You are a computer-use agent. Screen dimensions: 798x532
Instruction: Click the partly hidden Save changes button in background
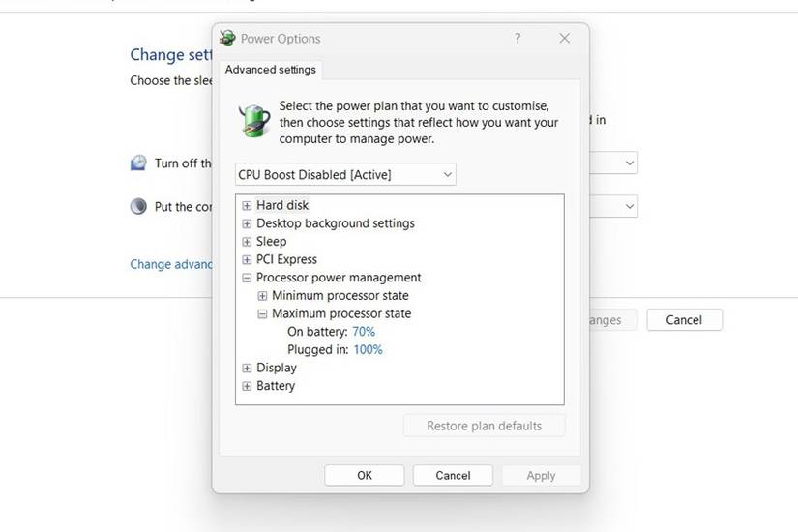coord(613,320)
